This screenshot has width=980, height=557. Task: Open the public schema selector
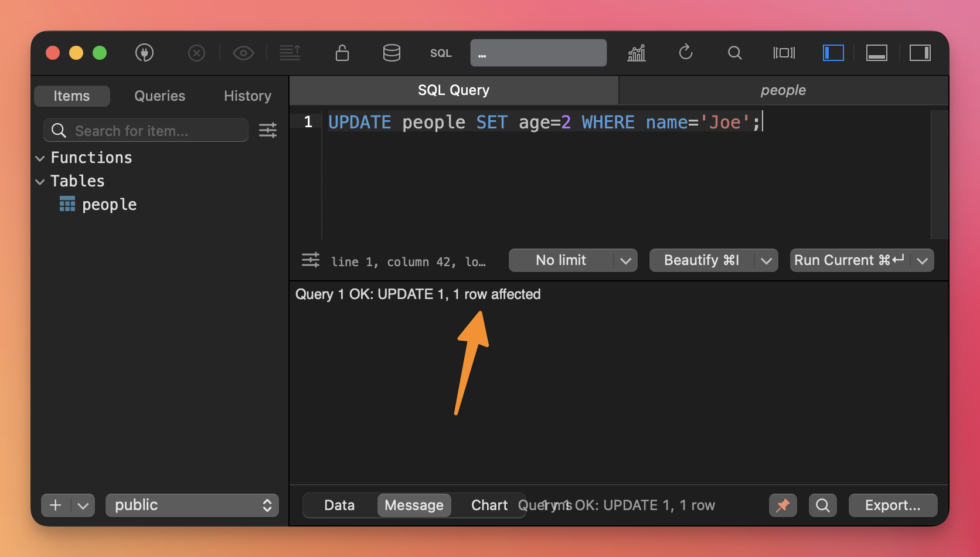pos(192,505)
